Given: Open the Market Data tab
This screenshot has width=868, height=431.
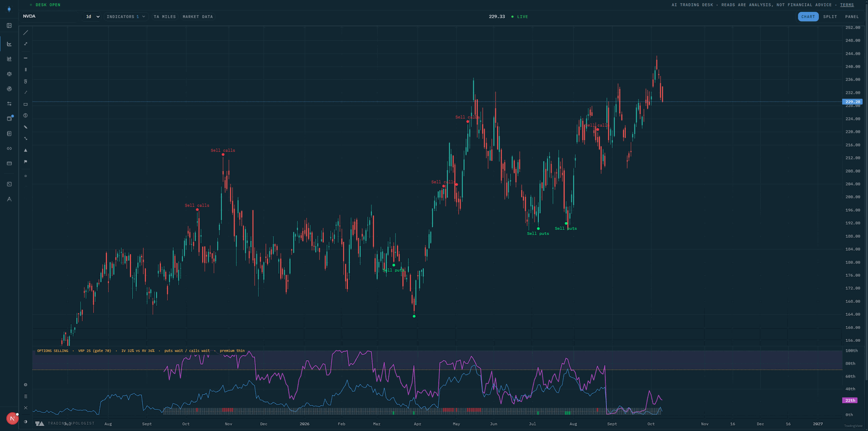Looking at the screenshot, I should coord(198,17).
